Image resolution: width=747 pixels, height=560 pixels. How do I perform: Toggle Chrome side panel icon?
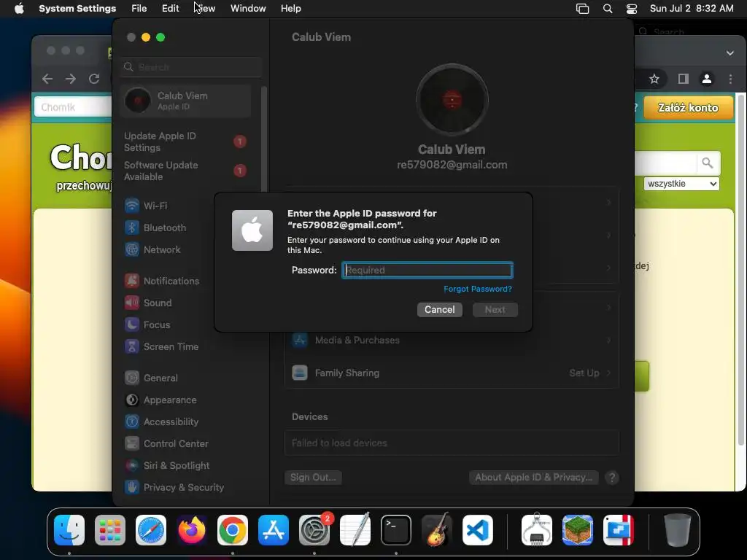[x=683, y=79]
